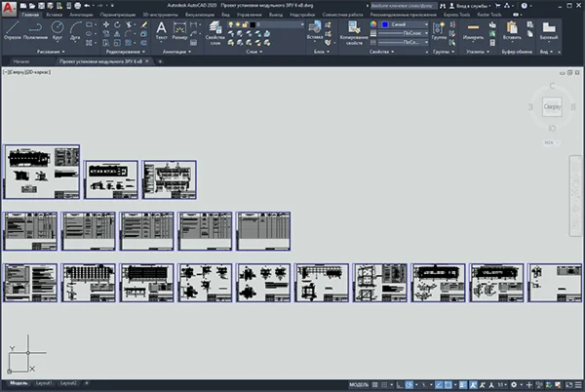Toggle object snap tracking in status bar
The height and width of the screenshot is (392, 585).
pos(439,384)
